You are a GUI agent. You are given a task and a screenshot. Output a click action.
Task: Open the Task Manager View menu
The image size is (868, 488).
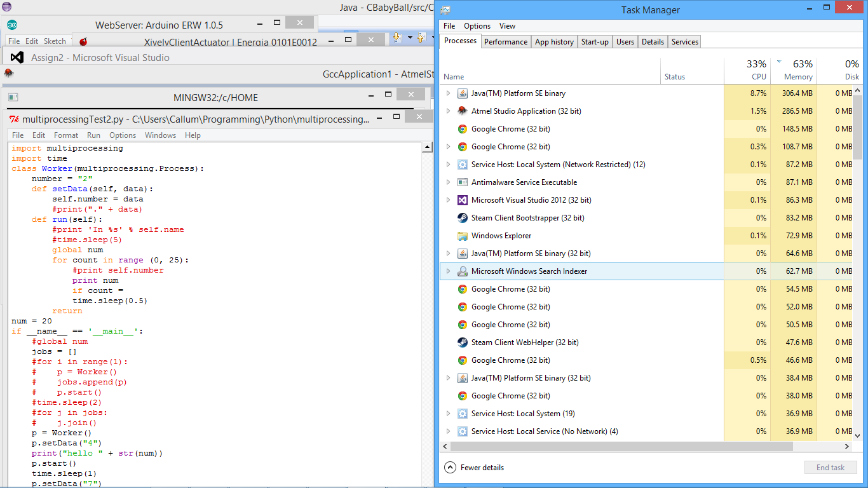[x=507, y=26]
